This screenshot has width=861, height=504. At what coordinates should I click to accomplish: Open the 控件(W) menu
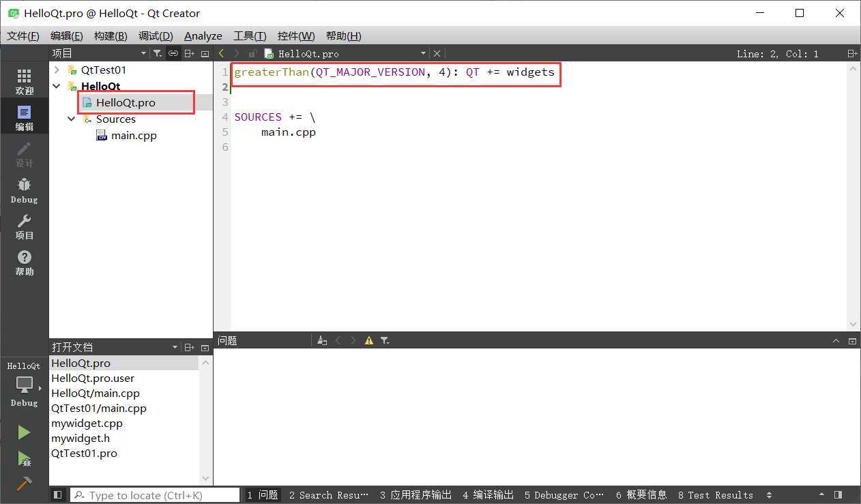click(296, 35)
